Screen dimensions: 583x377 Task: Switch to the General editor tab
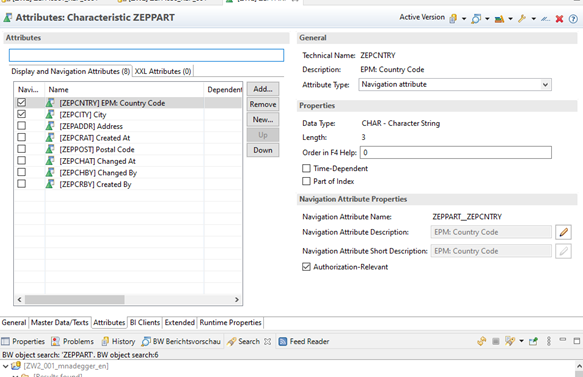pyautogui.click(x=14, y=322)
